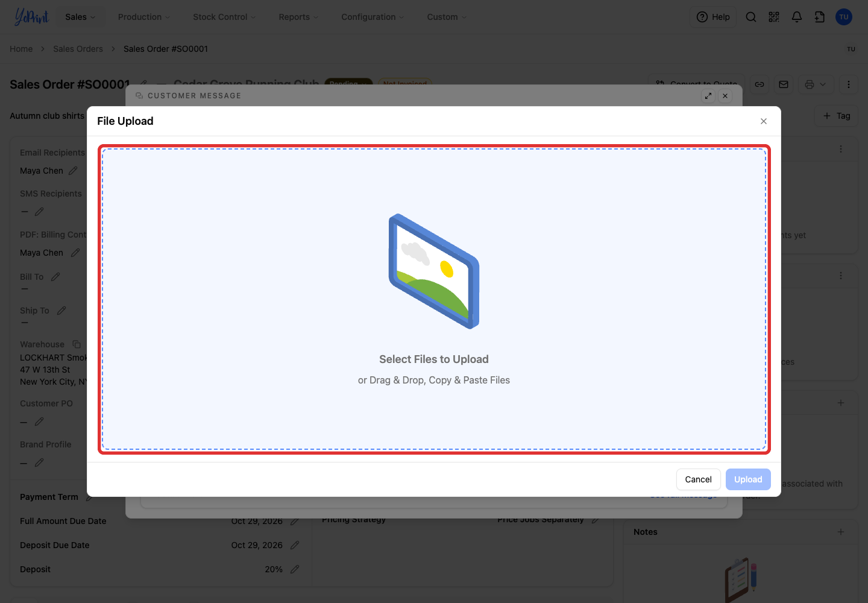Click the YoPrint logo
This screenshot has width=868, height=603.
31,17
